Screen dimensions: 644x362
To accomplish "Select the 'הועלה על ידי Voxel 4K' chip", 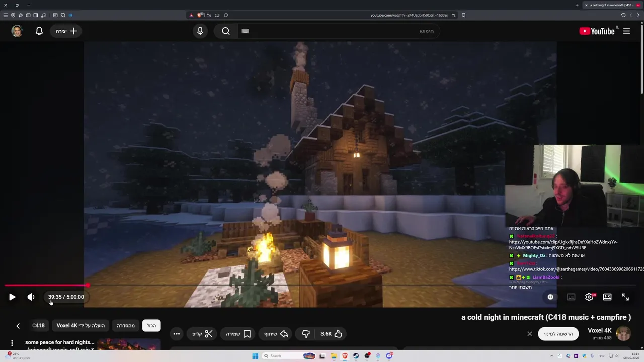I will coord(80,326).
